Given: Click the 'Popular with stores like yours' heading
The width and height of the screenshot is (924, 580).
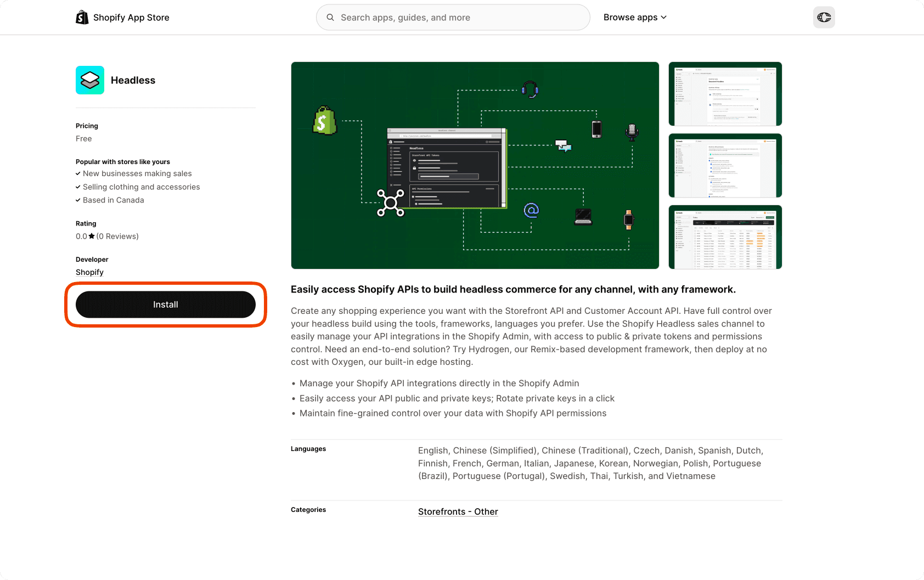Looking at the screenshot, I should (x=123, y=162).
